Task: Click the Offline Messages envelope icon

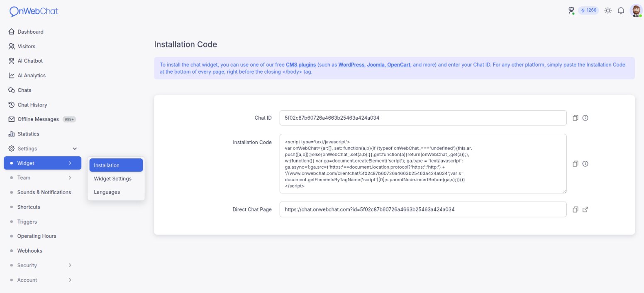Action: [x=12, y=119]
